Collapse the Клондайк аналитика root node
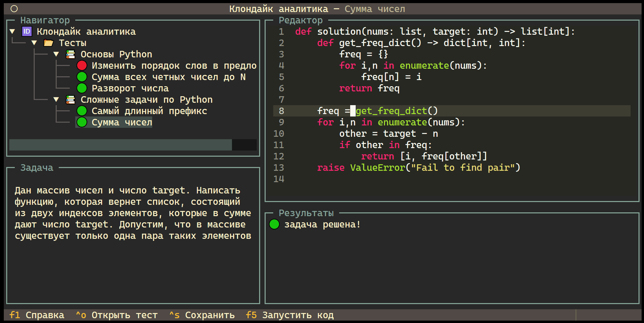Screen dimensions: 644x323 (12, 32)
